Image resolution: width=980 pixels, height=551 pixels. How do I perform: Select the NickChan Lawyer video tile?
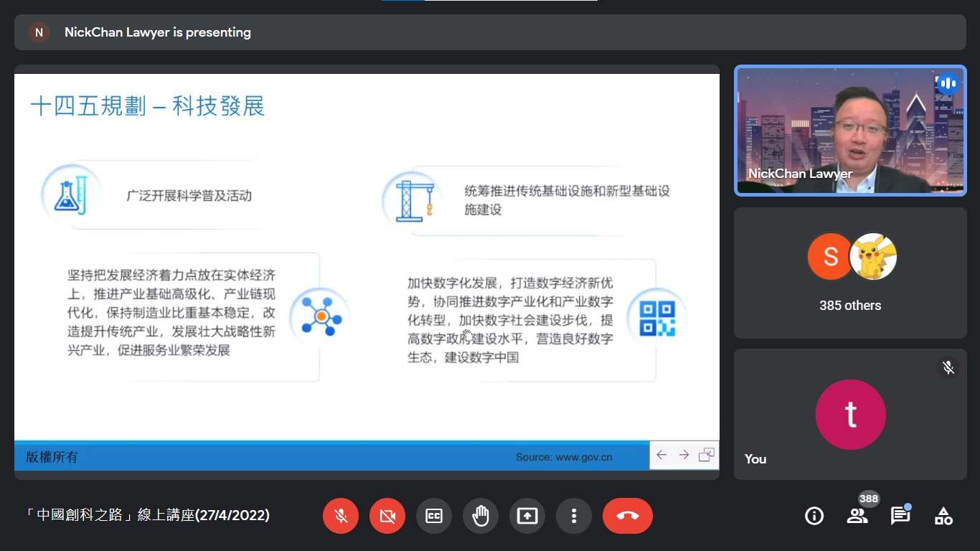pyautogui.click(x=850, y=131)
